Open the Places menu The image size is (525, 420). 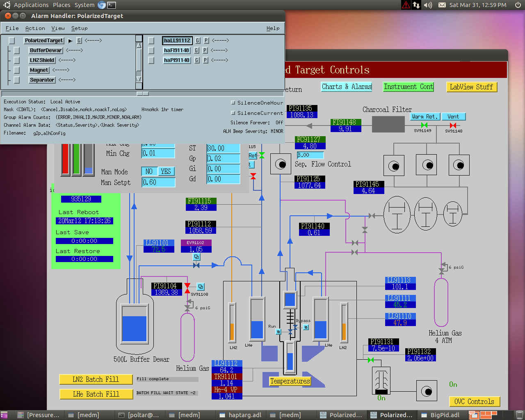pyautogui.click(x=62, y=5)
